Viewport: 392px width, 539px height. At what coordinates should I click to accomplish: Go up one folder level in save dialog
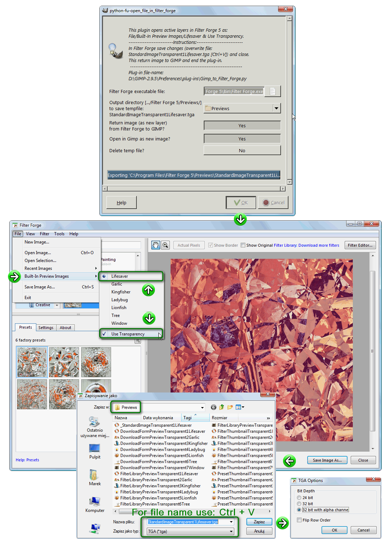222,407
